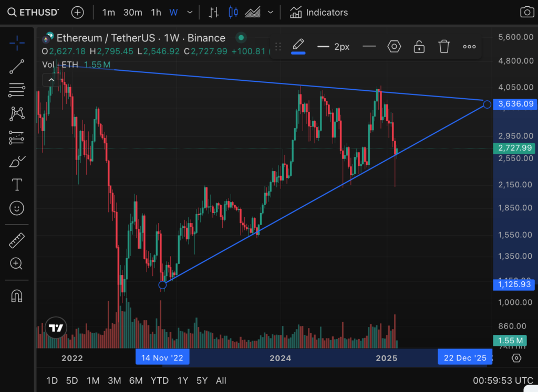Set the date range to 6M
This screenshot has width=538, height=392.
tap(136, 380)
